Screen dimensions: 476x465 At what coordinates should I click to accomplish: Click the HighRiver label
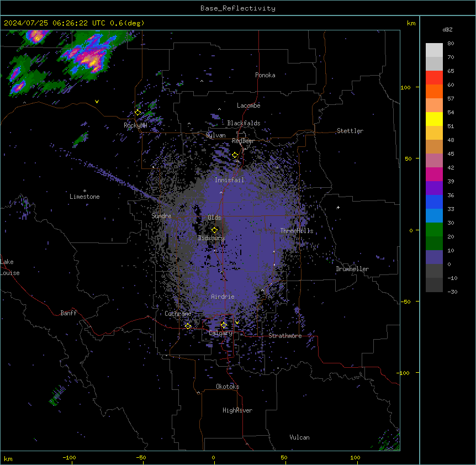[237, 410]
